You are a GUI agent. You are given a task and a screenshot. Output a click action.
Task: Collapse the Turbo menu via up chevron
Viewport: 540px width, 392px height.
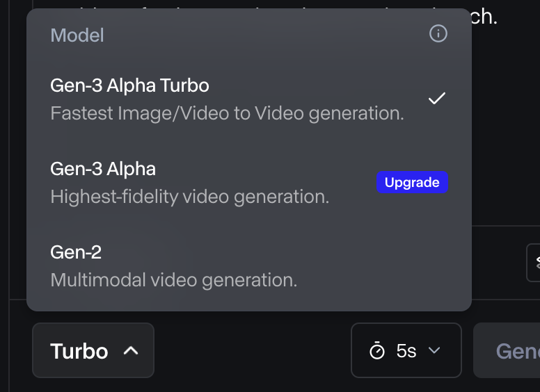pyautogui.click(x=131, y=351)
